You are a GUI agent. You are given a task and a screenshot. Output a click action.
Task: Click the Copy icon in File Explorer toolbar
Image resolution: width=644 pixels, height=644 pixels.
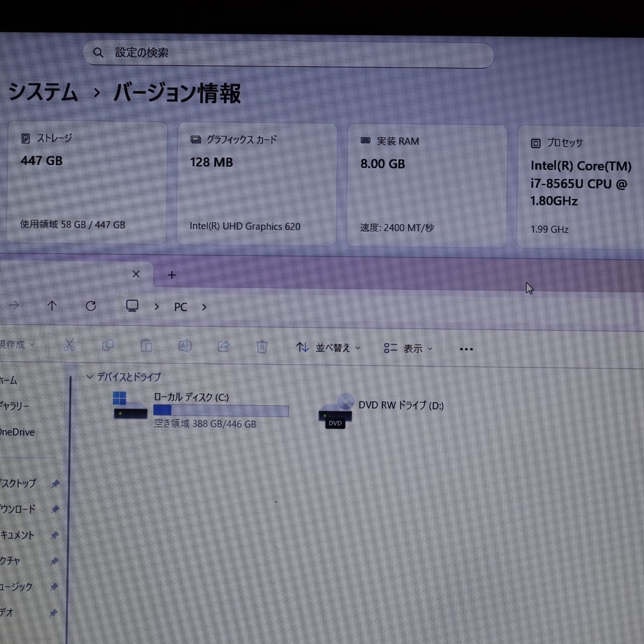coord(107,345)
